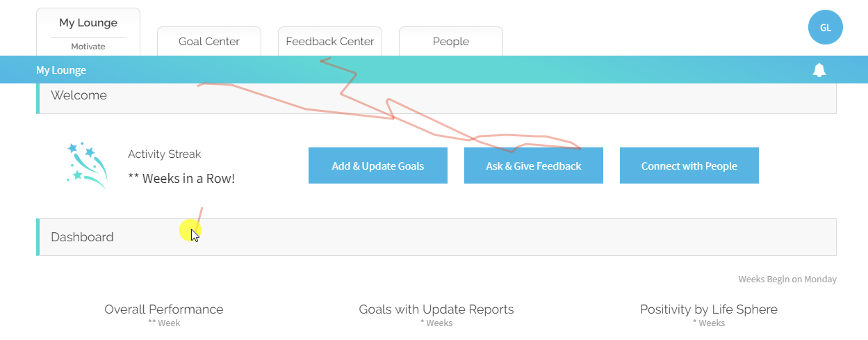Click the Activity Streak label
The width and height of the screenshot is (868, 340).
click(x=165, y=154)
